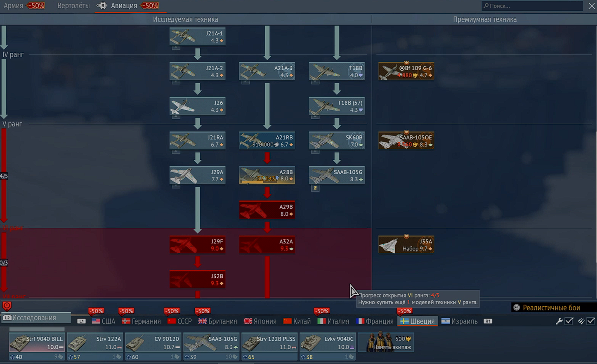Click the 4/5 rank progress marker
597x364 pixels.
click(4, 176)
